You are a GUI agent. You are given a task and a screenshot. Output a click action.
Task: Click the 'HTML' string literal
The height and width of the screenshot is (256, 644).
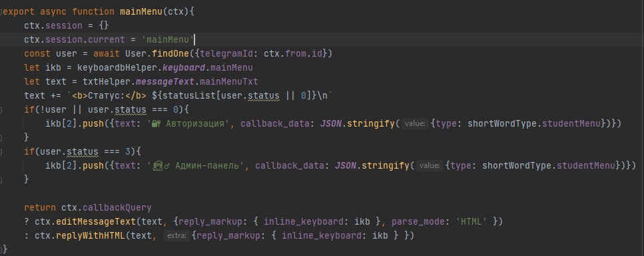[x=471, y=221]
